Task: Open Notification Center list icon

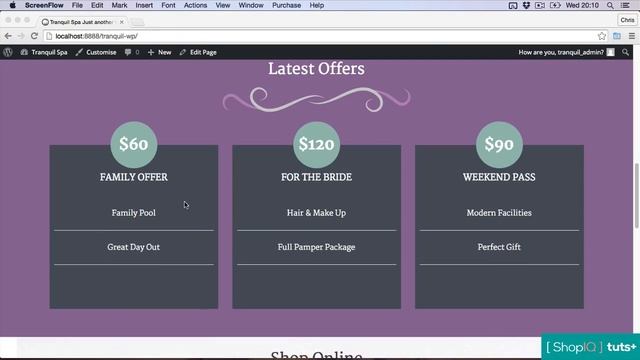Action: (x=625, y=5)
